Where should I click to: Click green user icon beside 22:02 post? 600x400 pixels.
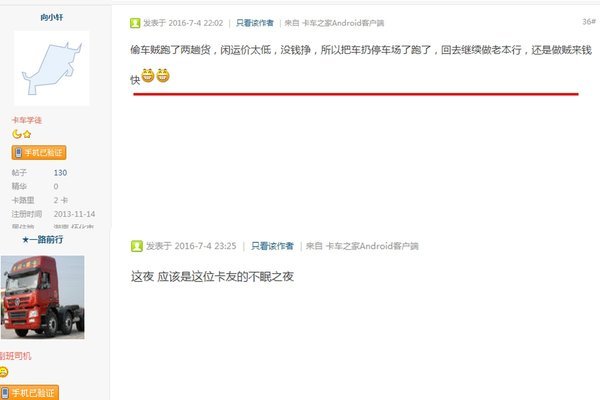pyautogui.click(x=135, y=23)
